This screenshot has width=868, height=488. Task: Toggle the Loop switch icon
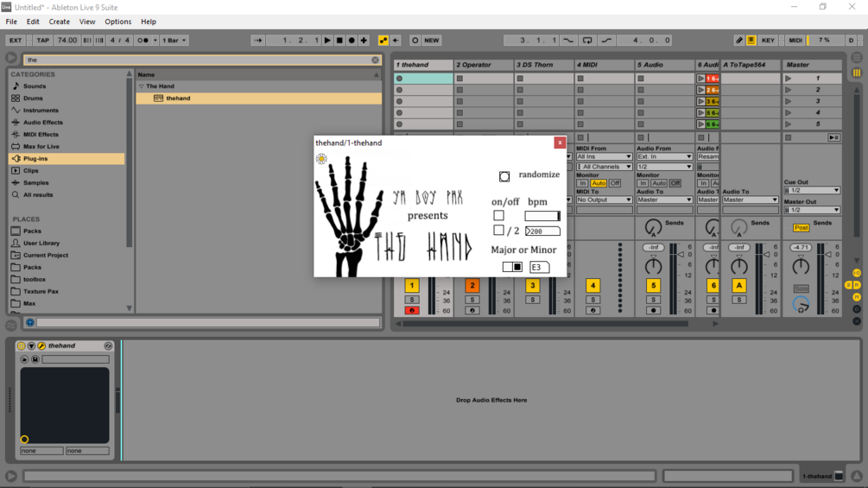pos(587,41)
